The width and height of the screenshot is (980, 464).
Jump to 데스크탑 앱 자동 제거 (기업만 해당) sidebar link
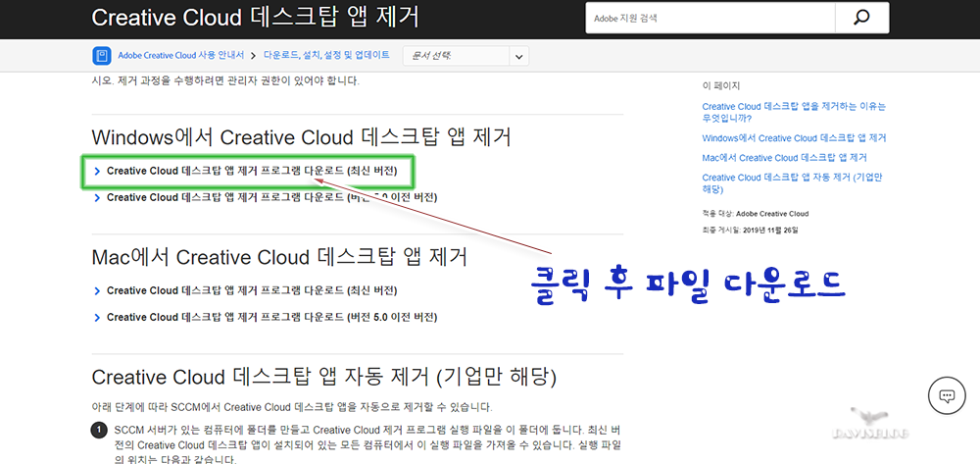point(792,182)
